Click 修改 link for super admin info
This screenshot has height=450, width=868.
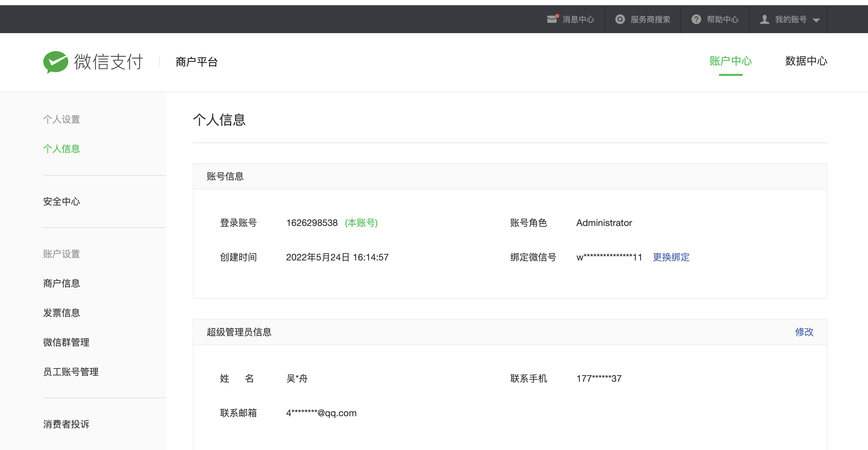click(x=804, y=332)
